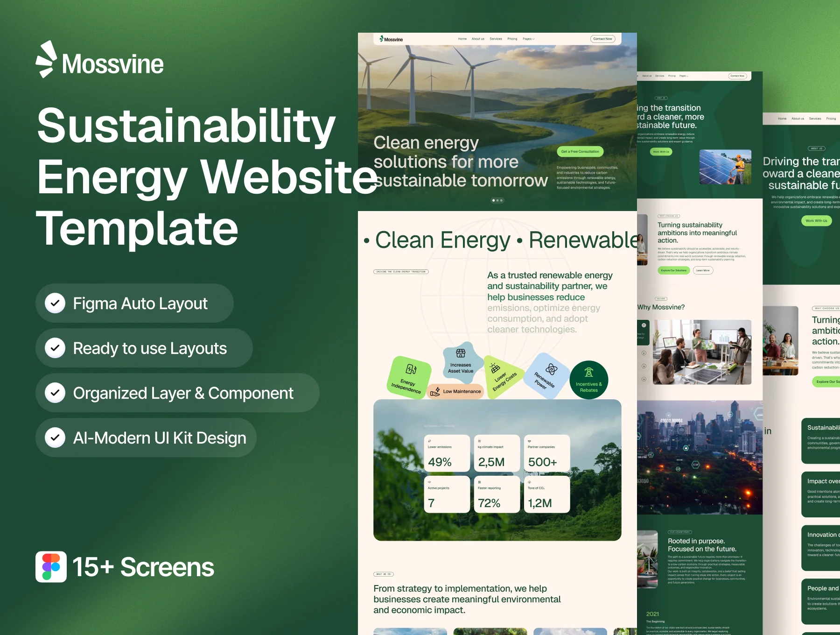Click the AI-Modern UI Kit Design pill text
The width and height of the screenshot is (840, 635).
tap(160, 438)
